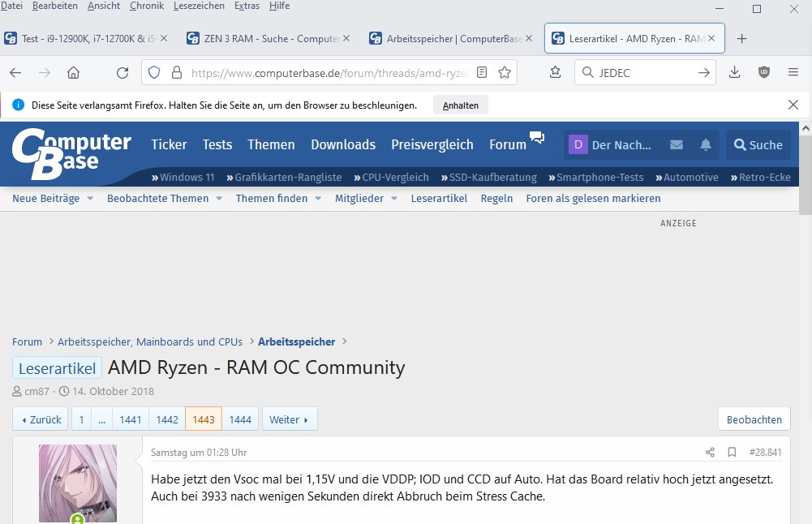
Task: Expand Mitglieder dropdown arrow
Action: pyautogui.click(x=394, y=198)
